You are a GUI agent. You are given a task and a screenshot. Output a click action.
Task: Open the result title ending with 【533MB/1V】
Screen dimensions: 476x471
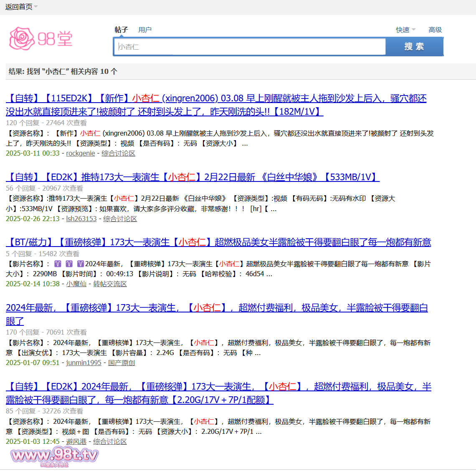click(x=192, y=177)
